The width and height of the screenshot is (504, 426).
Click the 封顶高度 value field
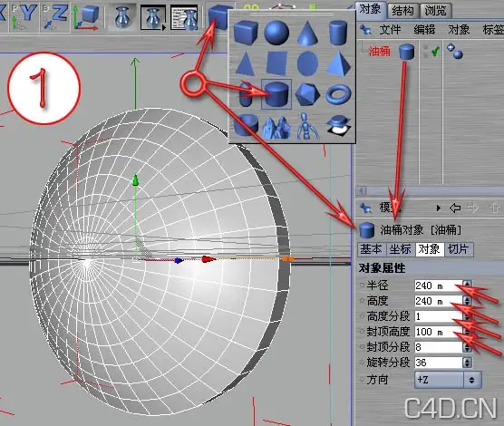click(439, 332)
